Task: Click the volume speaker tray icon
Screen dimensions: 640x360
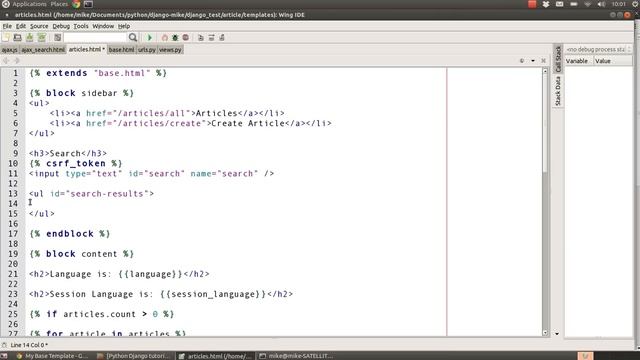Action: point(601,4)
